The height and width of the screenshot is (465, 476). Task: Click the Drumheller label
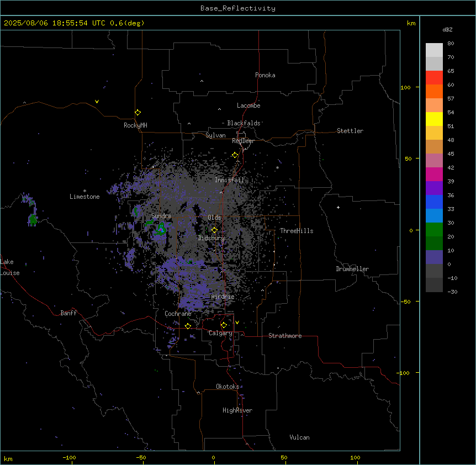point(352,269)
